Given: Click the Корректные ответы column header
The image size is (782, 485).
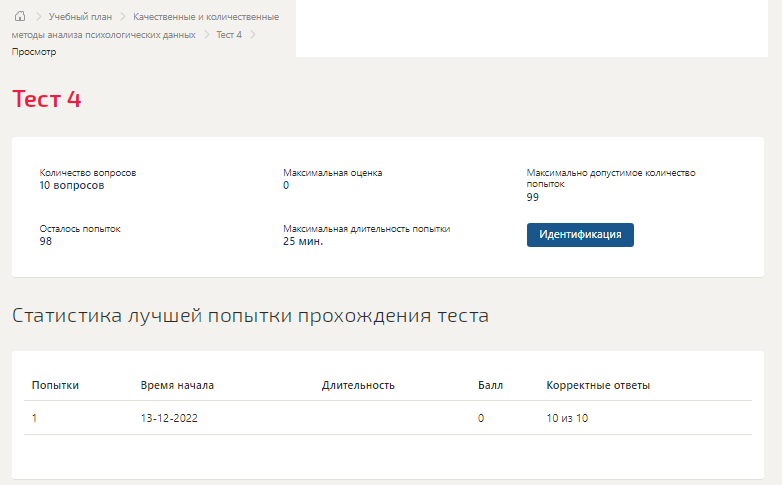Looking at the screenshot, I should 598,385.
